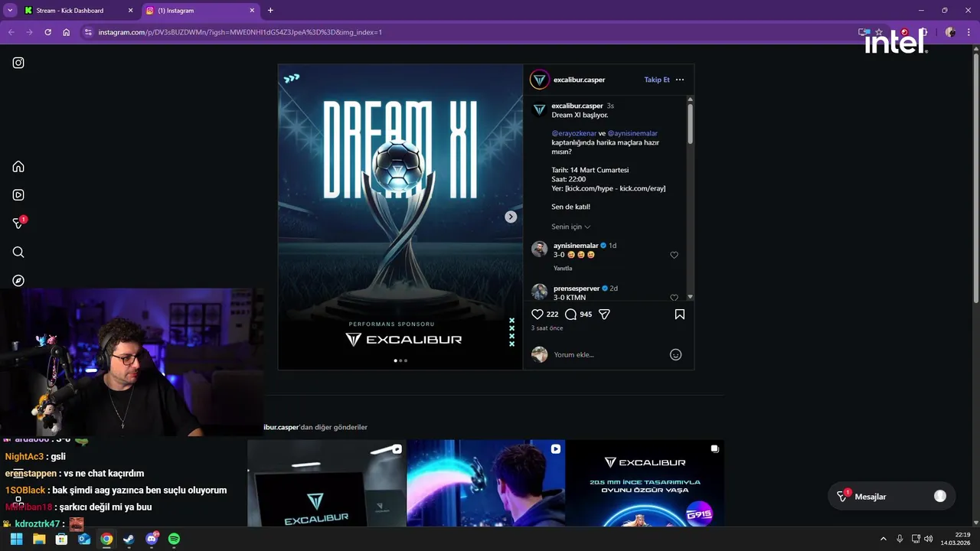The width and height of the screenshot is (980, 551).
Task: Open the 20.5 mm ince tasarım thumbnail
Action: pyautogui.click(x=645, y=483)
